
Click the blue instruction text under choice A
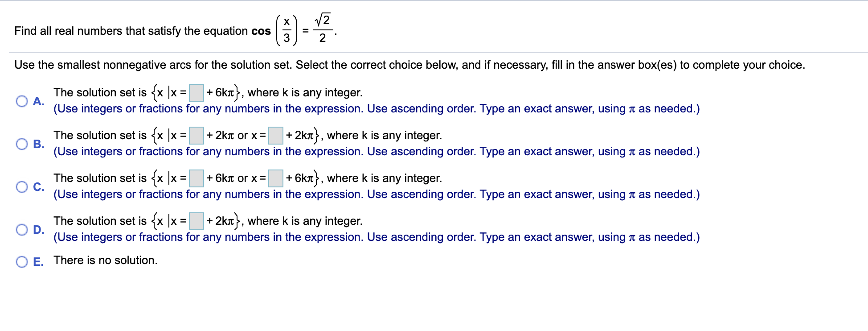(x=376, y=108)
